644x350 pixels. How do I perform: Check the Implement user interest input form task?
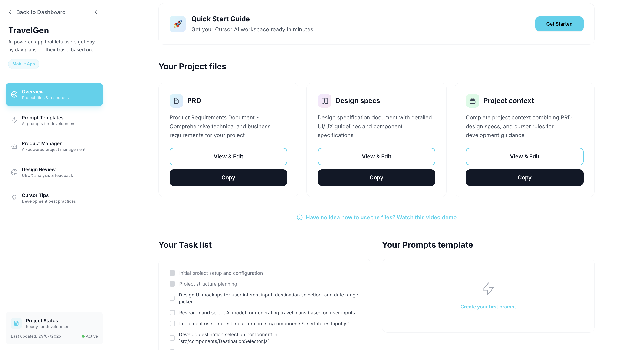coord(172,324)
